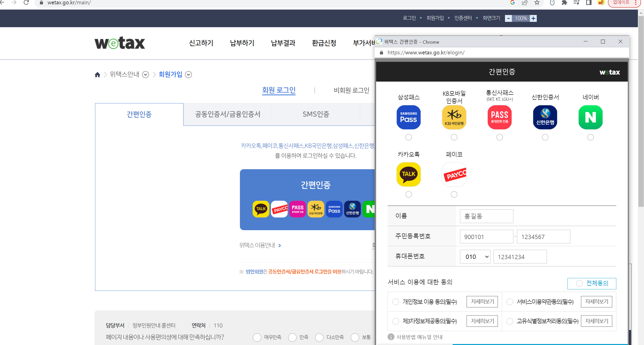
Task: Increase screen size with plus button
Action: click(533, 18)
